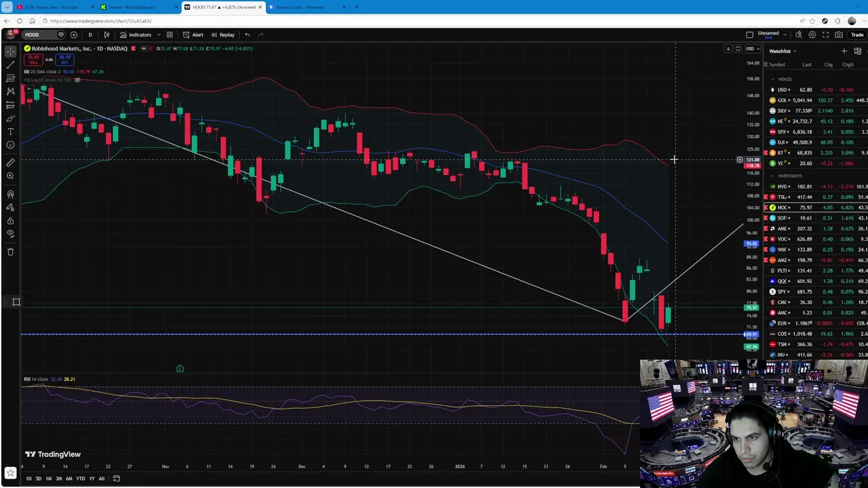Viewport: 868px width, 488px height.
Task: Select the YTD time range
Action: click(x=80, y=479)
